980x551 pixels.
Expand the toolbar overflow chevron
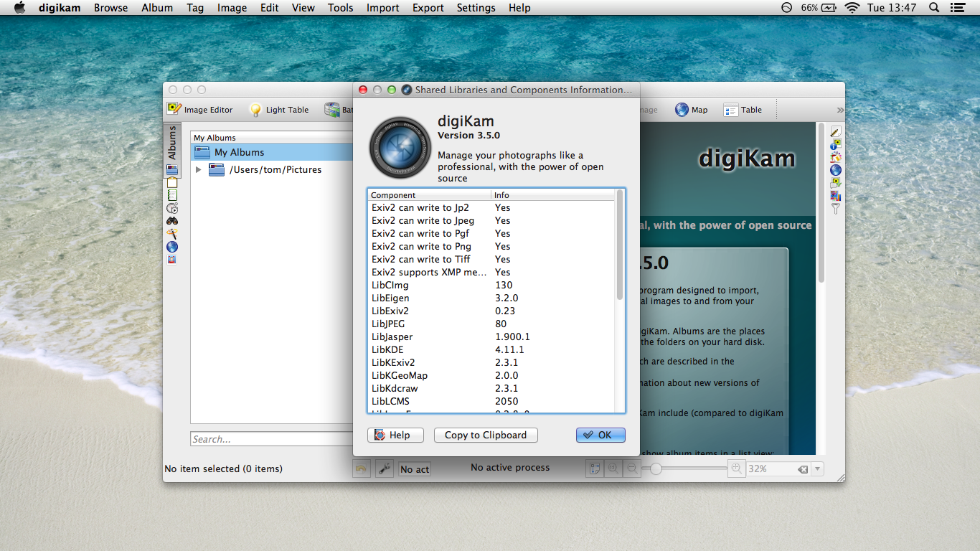point(840,110)
